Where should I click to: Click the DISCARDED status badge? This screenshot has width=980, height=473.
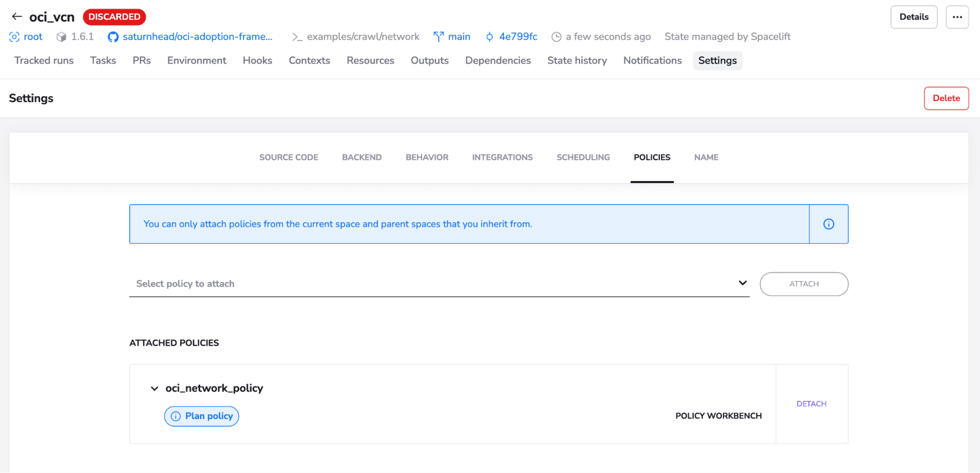click(x=114, y=17)
